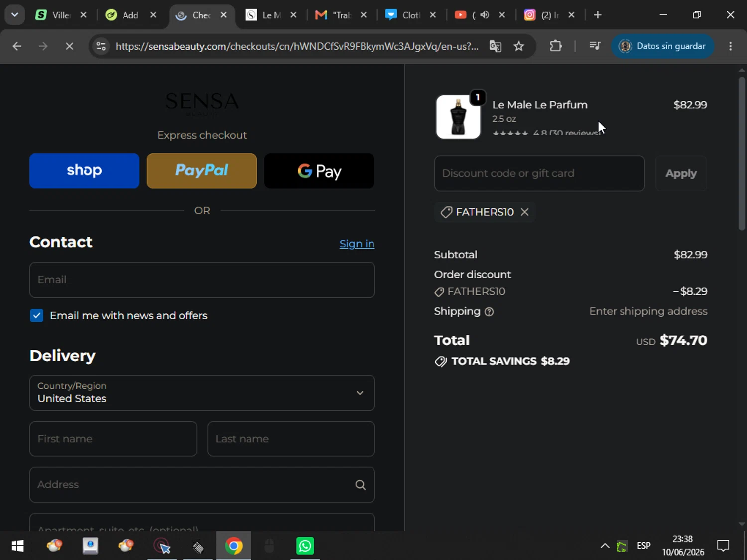This screenshot has height=560, width=747.
Task: Mute the YouTube tab speaker icon
Action: (484, 15)
